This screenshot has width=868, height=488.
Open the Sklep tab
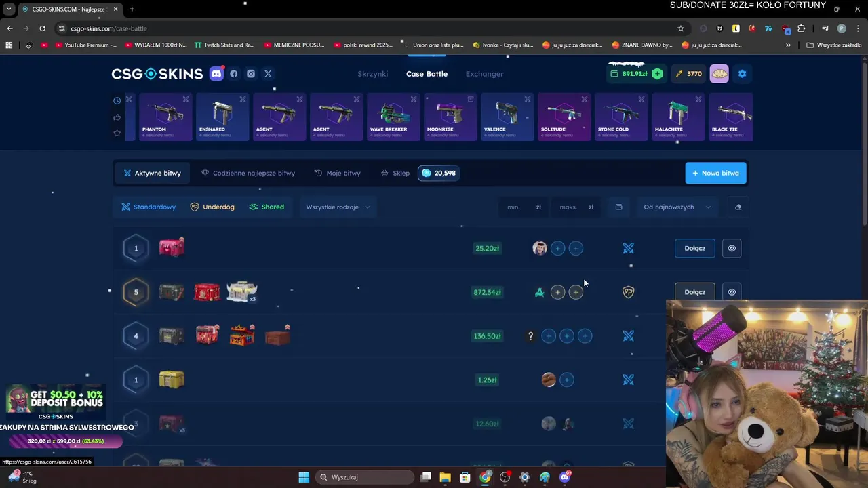point(395,173)
